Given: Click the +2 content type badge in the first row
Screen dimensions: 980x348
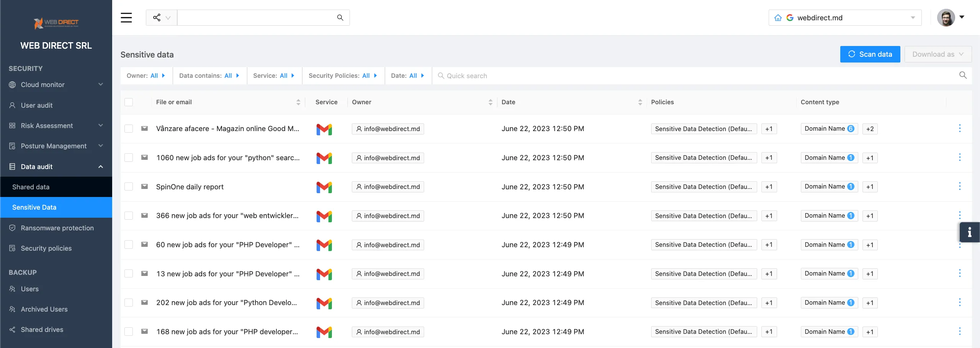Looking at the screenshot, I should 870,129.
